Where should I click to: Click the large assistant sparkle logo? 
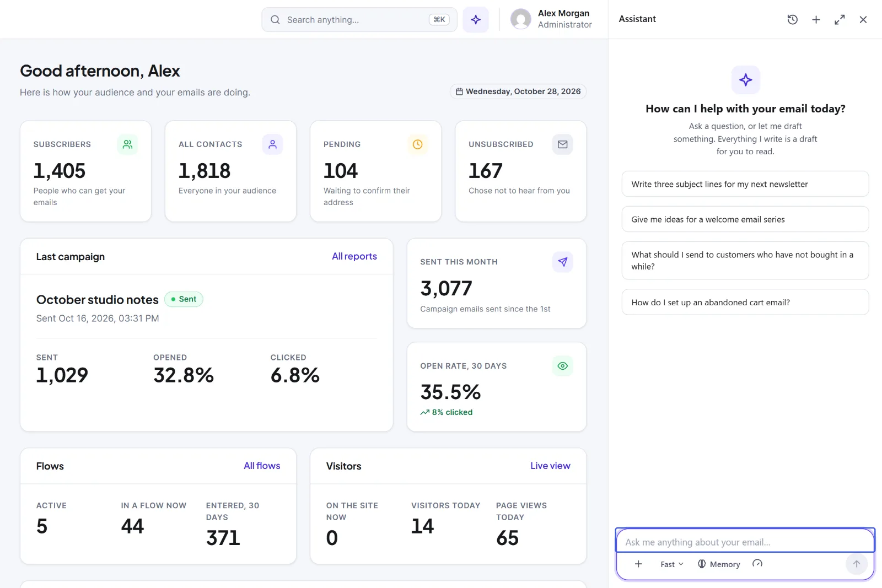coord(745,80)
